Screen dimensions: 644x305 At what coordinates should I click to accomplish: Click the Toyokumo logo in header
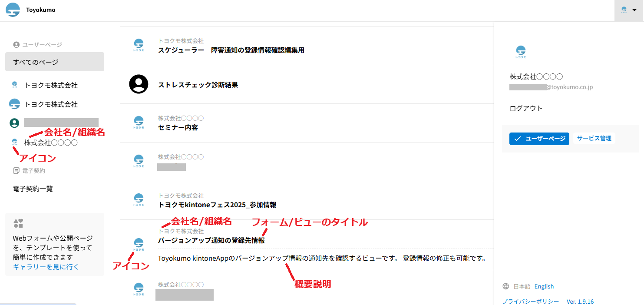[x=13, y=10]
